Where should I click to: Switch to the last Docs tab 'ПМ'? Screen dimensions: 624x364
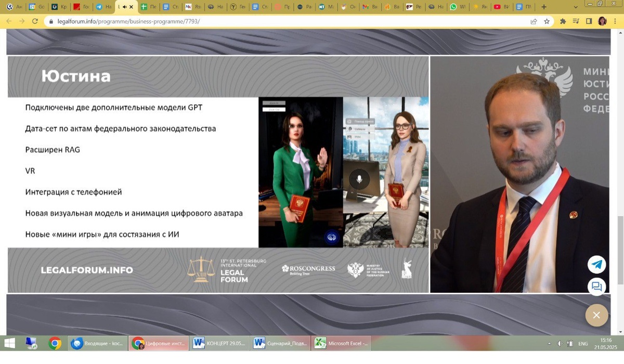click(524, 7)
